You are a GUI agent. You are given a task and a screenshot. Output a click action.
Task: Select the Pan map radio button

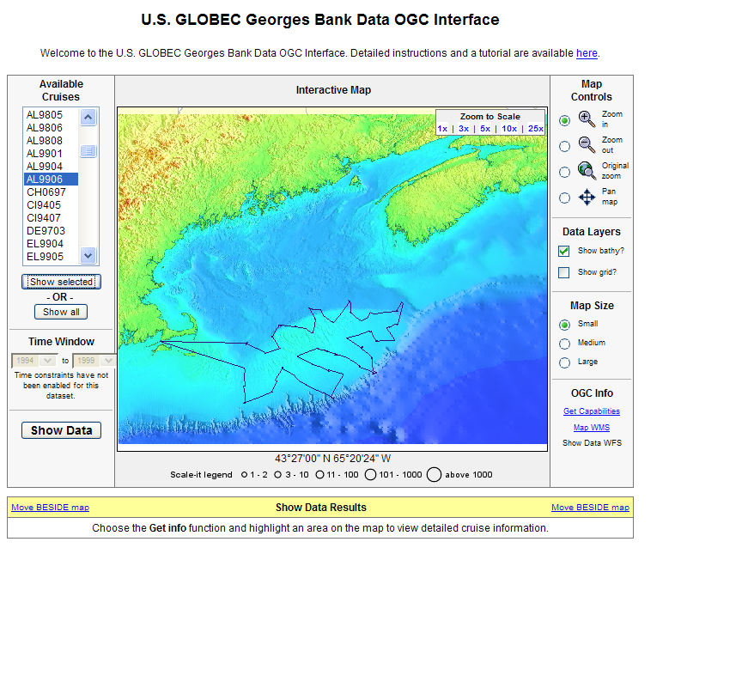[x=564, y=198]
